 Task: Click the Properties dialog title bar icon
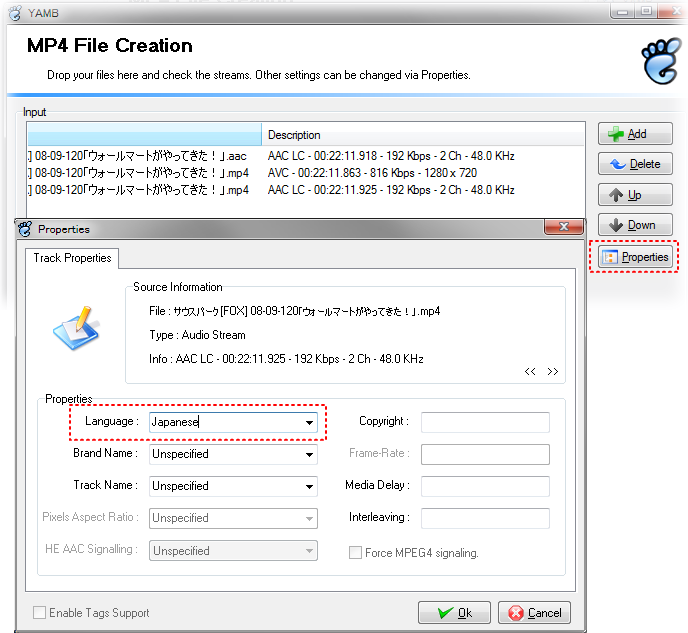click(25, 229)
